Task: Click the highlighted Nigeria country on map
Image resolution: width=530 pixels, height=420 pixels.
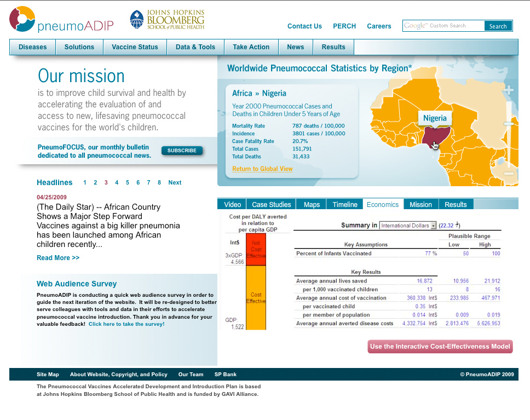Action: pos(433,137)
